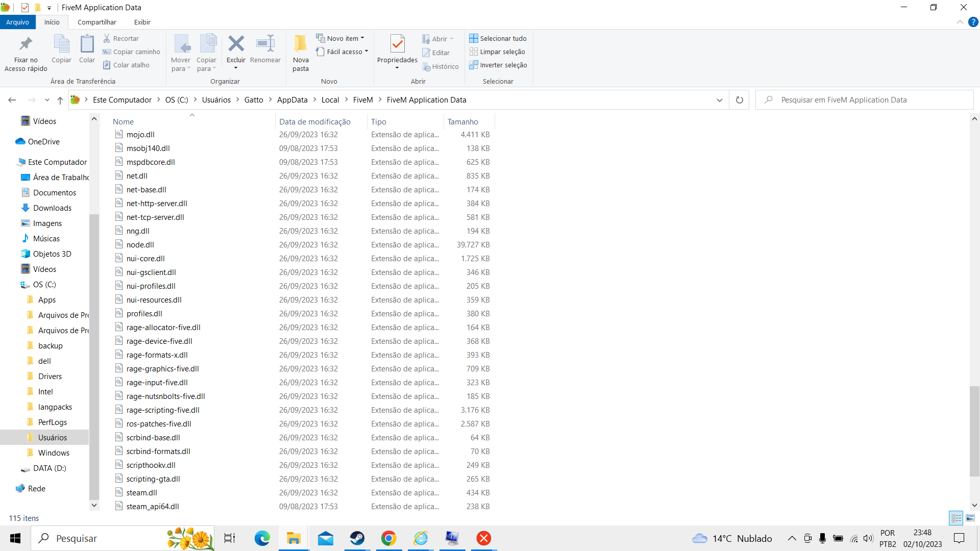Select DATA (D:) drive in navigation pane
The height and width of the screenshot is (551, 980).
[50, 468]
